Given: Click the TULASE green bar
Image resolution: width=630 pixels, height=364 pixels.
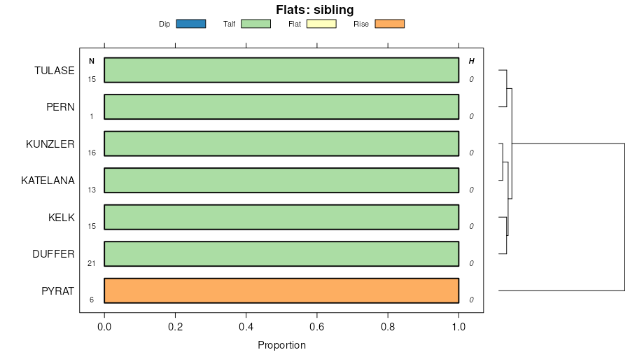Looking at the screenshot, I should coord(281,70).
